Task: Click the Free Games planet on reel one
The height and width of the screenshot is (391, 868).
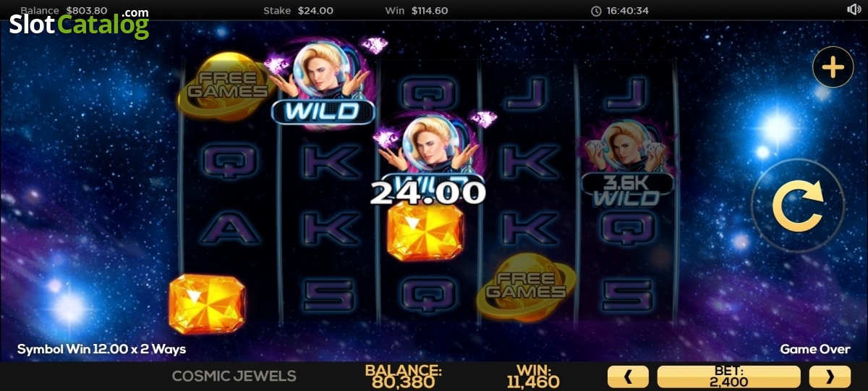Action: pyautogui.click(x=224, y=85)
